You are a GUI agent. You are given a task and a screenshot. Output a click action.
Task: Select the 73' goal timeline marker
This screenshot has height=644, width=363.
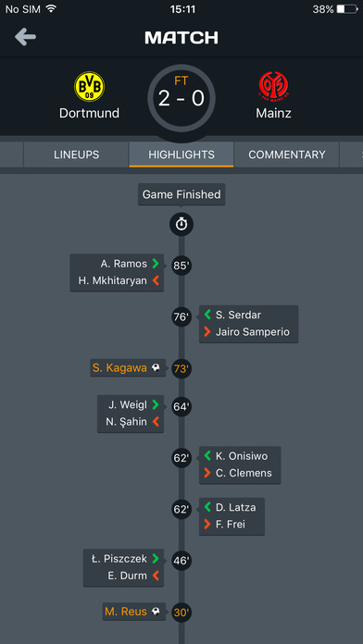[x=181, y=369]
